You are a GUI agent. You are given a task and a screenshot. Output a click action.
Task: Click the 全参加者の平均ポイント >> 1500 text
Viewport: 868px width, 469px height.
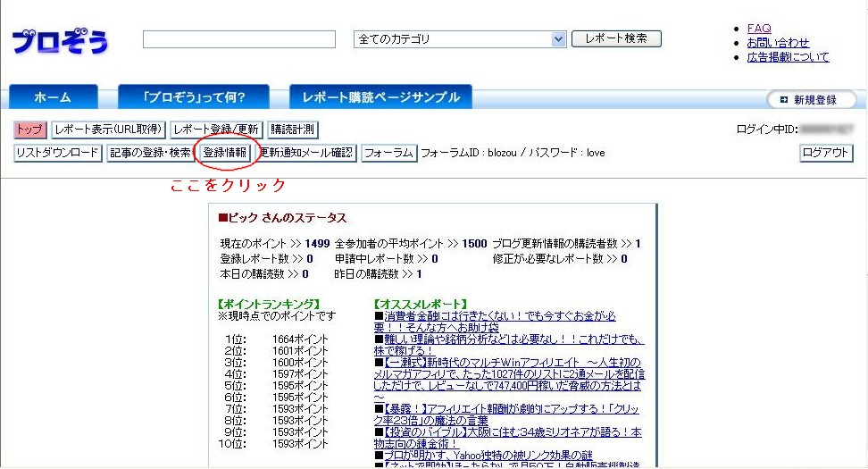[411, 244]
